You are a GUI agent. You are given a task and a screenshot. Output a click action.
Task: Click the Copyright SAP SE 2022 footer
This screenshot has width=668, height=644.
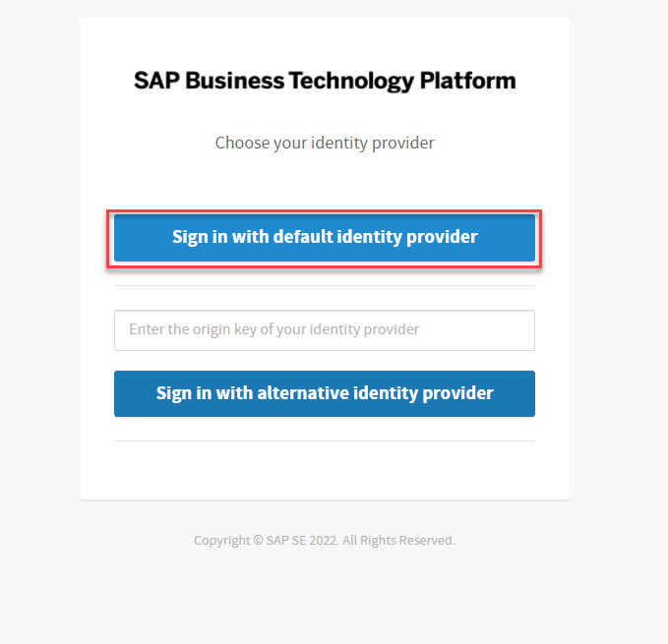(x=325, y=541)
